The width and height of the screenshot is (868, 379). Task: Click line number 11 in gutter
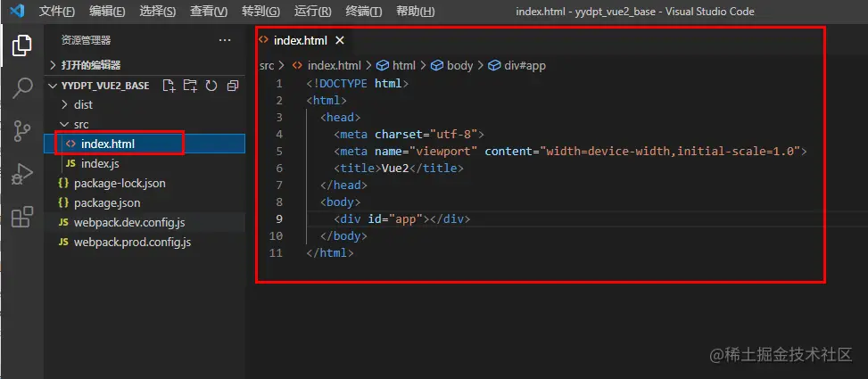(x=276, y=253)
